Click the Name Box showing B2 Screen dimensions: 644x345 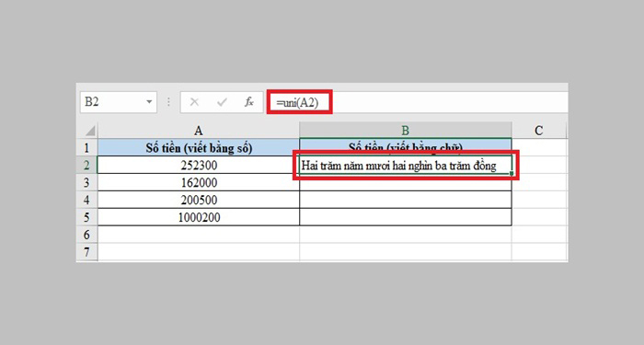[119, 102]
